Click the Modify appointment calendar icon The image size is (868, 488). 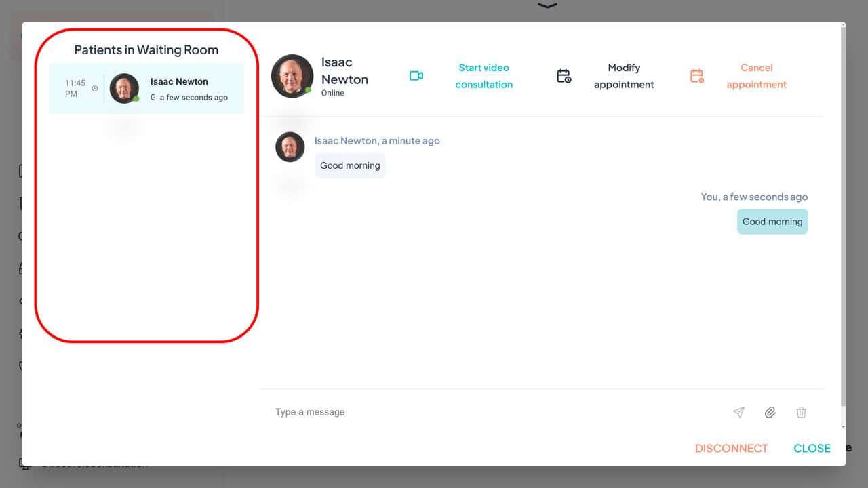(x=564, y=76)
